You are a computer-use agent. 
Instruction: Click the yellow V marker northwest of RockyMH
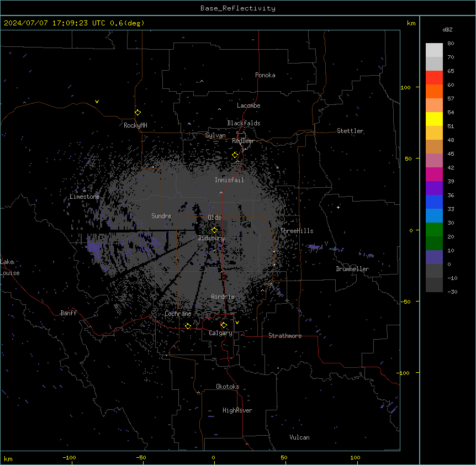tap(97, 102)
